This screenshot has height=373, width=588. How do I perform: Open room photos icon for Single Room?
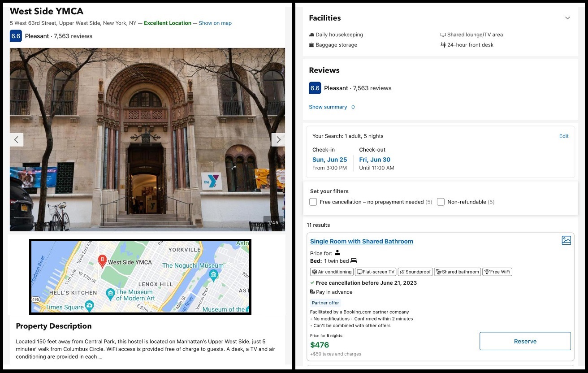pyautogui.click(x=566, y=240)
